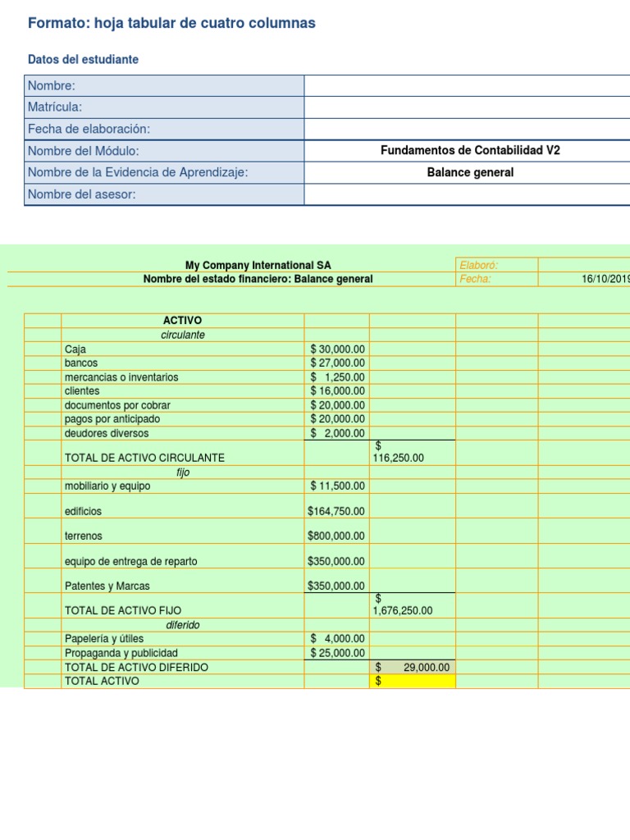The height and width of the screenshot is (840, 630).
Task: Select the Papelería amount $ 4,000.00
Action: click(337, 638)
